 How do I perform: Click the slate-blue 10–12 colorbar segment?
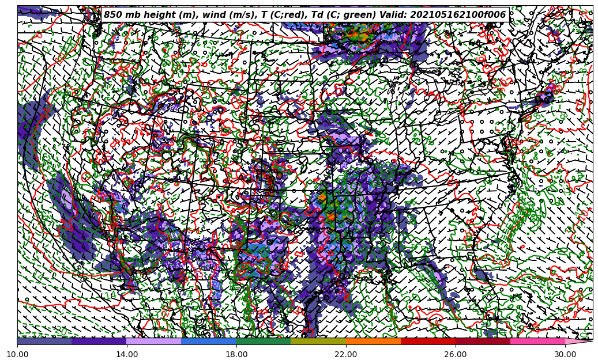(x=44, y=341)
